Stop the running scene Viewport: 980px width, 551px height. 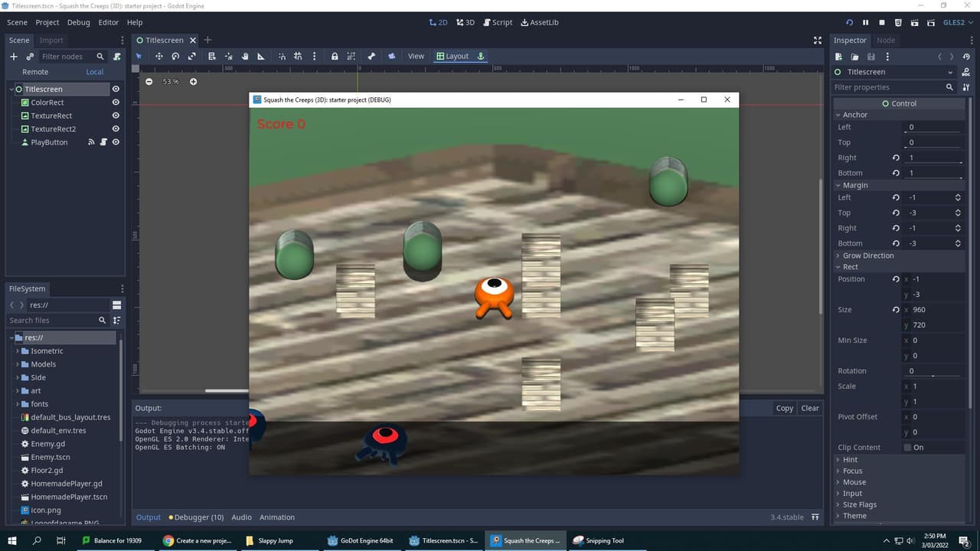coord(882,22)
